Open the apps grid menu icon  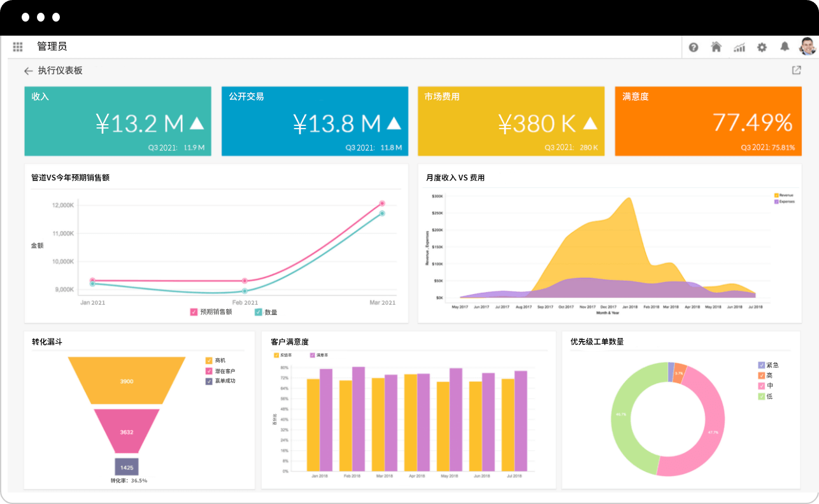point(18,46)
